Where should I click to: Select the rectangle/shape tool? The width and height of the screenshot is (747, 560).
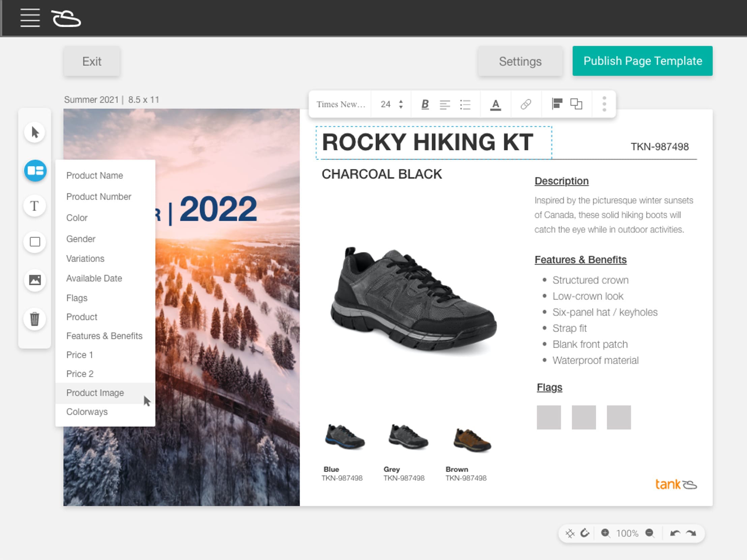point(35,242)
